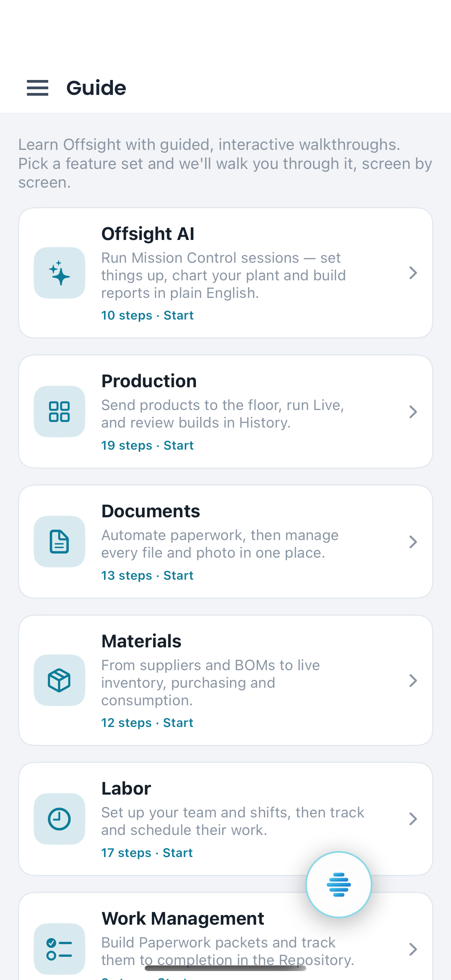The image size is (451, 980).
Task: Select the Offsight AI card title
Action: click(x=148, y=234)
